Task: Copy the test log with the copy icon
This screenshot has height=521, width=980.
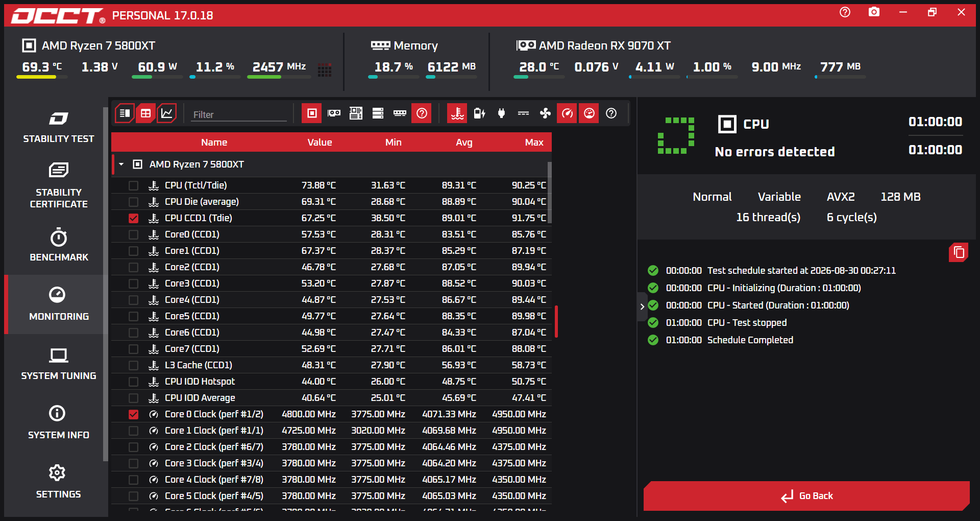Action: click(959, 252)
